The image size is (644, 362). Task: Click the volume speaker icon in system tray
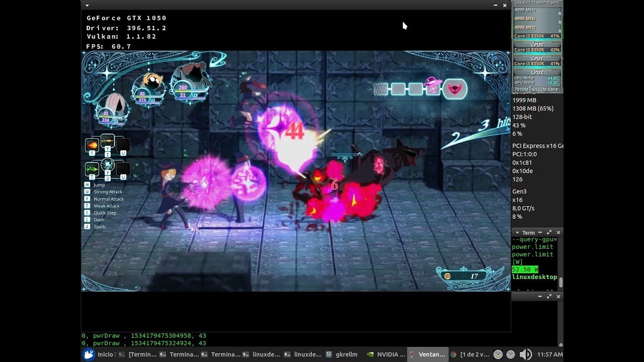tap(526, 354)
